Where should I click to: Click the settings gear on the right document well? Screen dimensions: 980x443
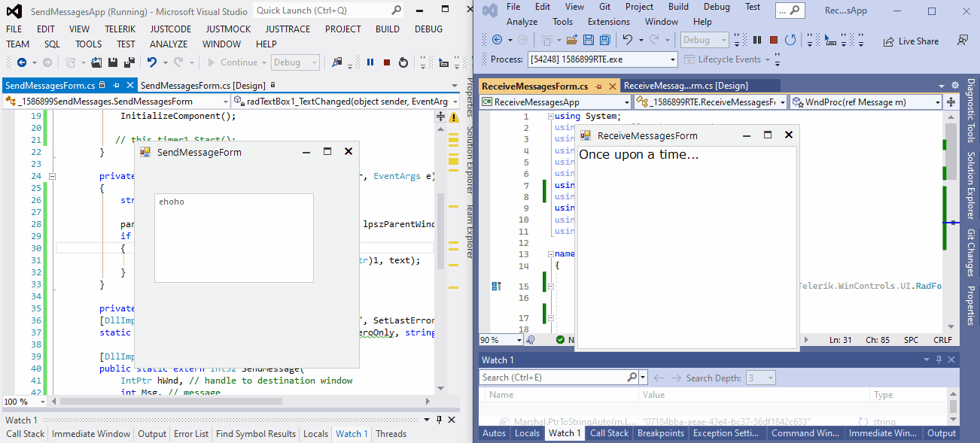tap(954, 85)
